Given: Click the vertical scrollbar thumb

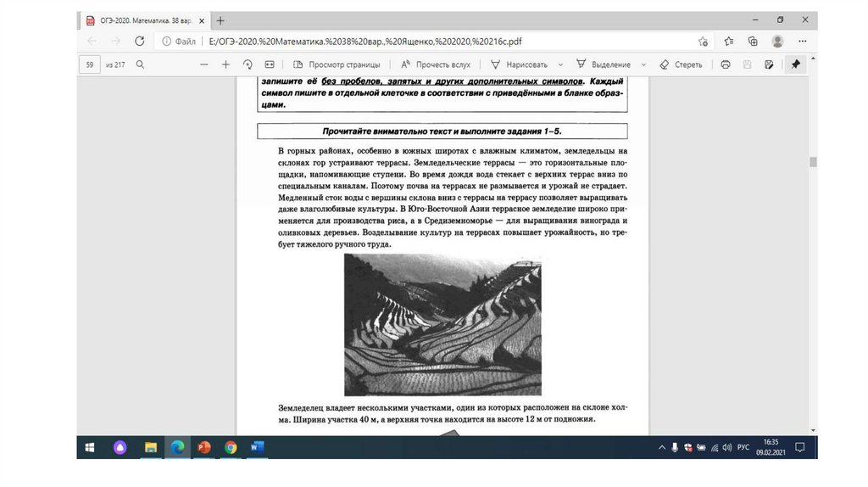Looking at the screenshot, I should coord(813,162).
